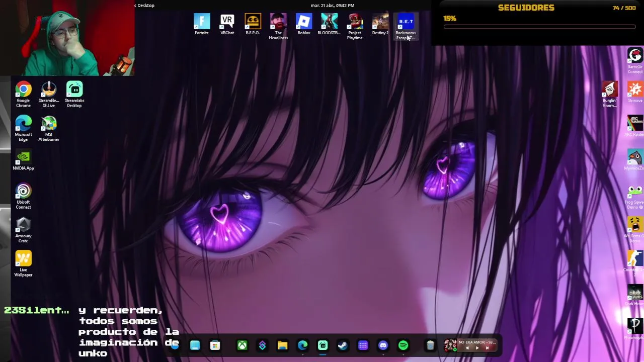The image size is (644, 362).
Task: Play the NO ERA AMOR track
Action: (477, 348)
